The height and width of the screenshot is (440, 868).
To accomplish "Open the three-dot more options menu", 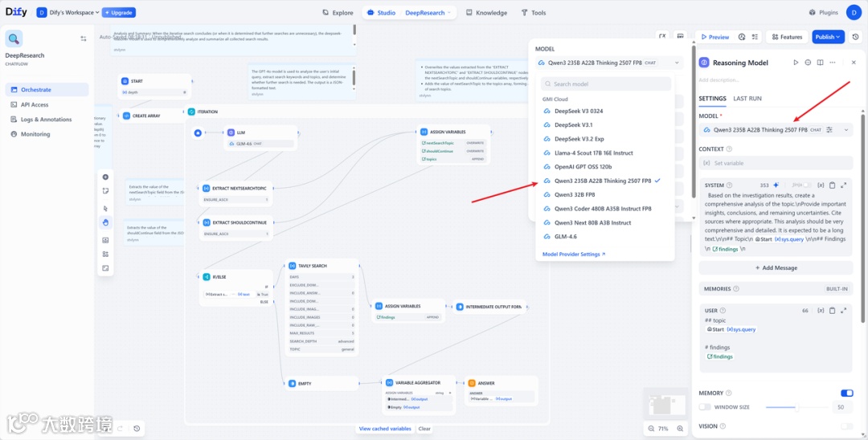I will [832, 63].
